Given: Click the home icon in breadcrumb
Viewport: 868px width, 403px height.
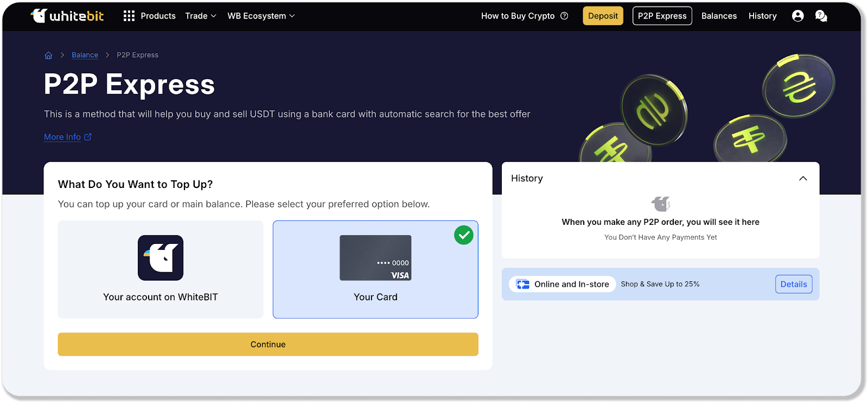Looking at the screenshot, I should [48, 55].
